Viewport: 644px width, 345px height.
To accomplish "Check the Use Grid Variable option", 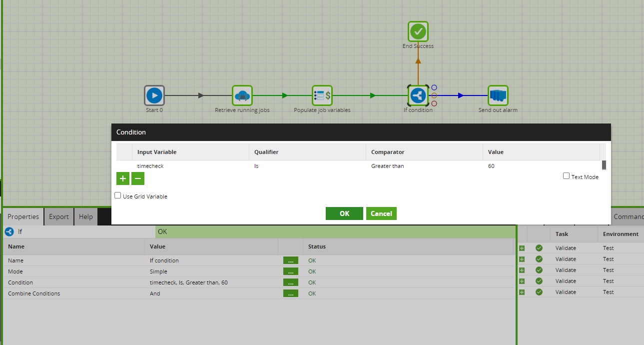I will 117,195.
